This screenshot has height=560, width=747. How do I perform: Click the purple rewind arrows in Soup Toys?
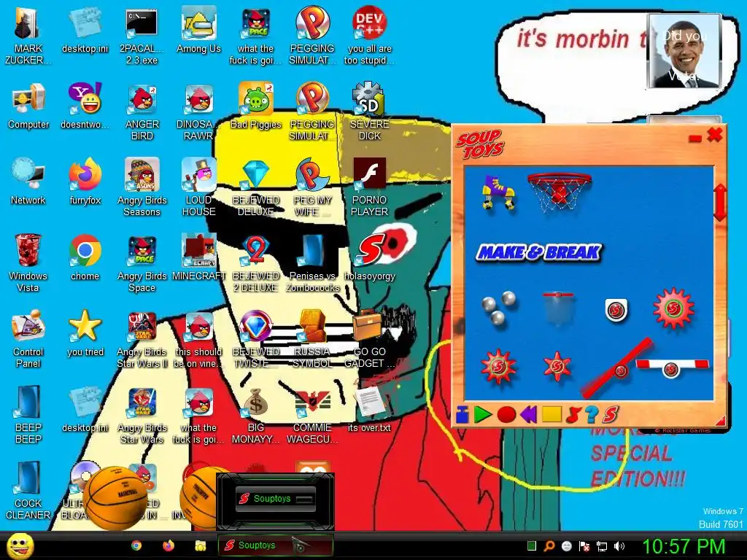(x=528, y=415)
